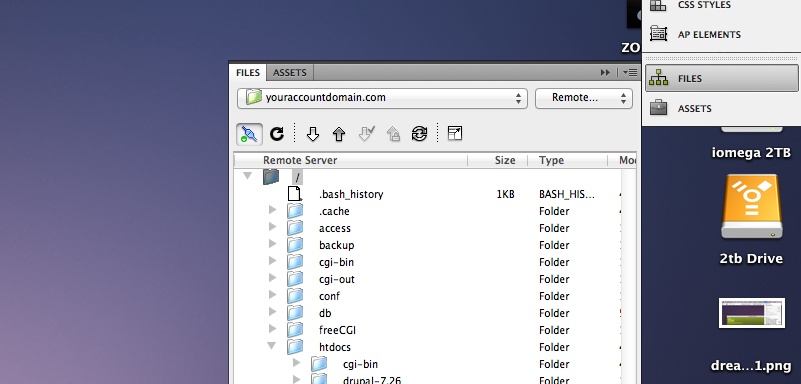Expand the cgi-out folder
This screenshot has height=384, width=801.
click(x=272, y=278)
